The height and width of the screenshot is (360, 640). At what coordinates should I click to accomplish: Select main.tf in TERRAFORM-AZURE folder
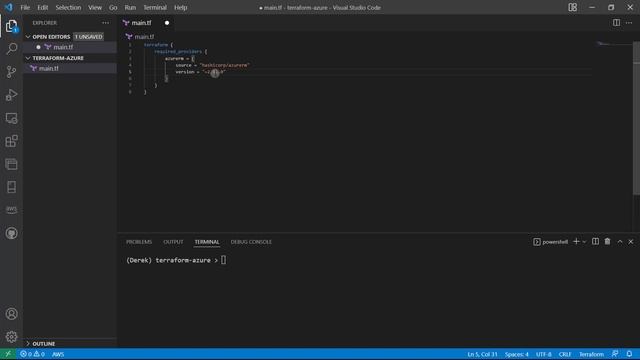(49, 68)
